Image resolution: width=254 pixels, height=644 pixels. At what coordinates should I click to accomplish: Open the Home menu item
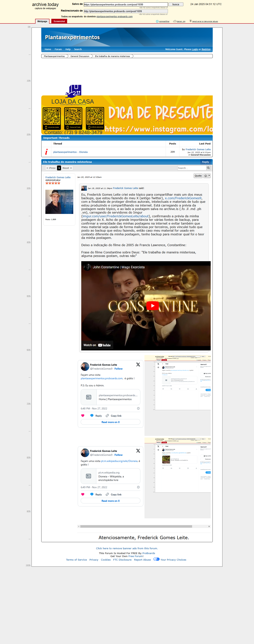click(x=48, y=49)
